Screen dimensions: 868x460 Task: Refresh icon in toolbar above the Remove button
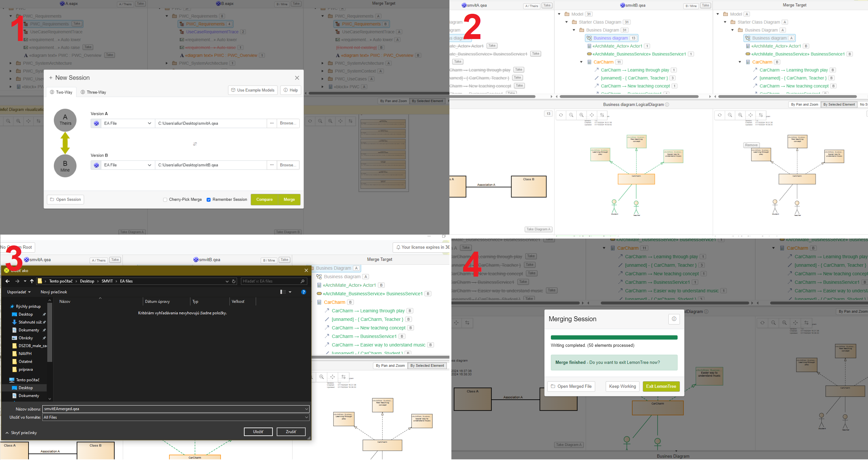pyautogui.click(x=719, y=115)
